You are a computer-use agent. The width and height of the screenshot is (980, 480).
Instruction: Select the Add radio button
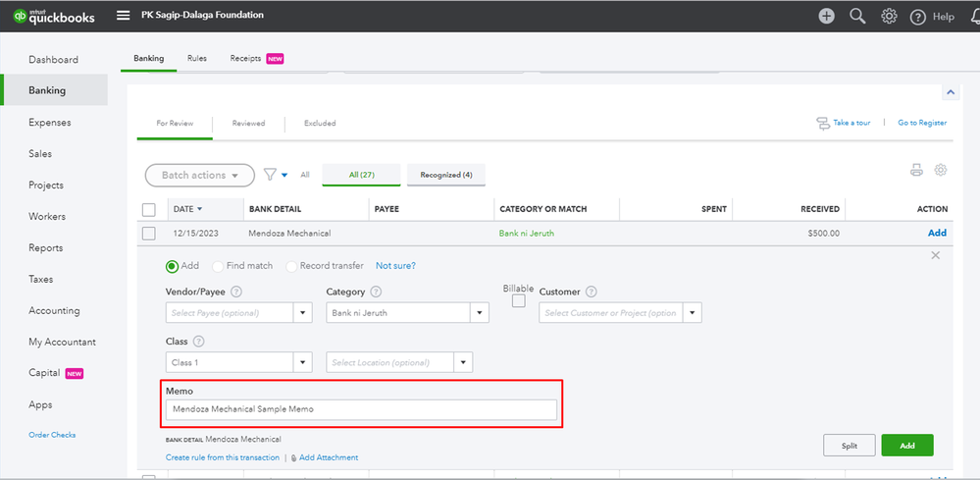click(x=172, y=266)
